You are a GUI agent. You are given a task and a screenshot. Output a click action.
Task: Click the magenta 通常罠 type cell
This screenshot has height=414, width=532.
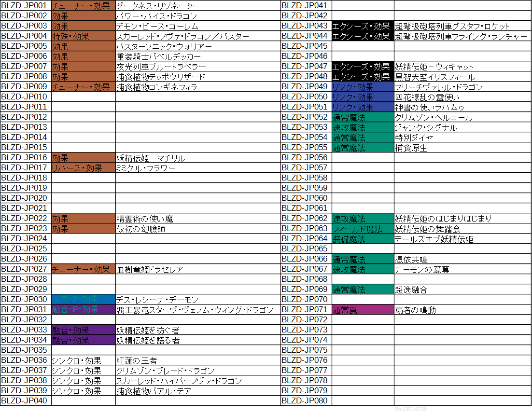(x=363, y=310)
